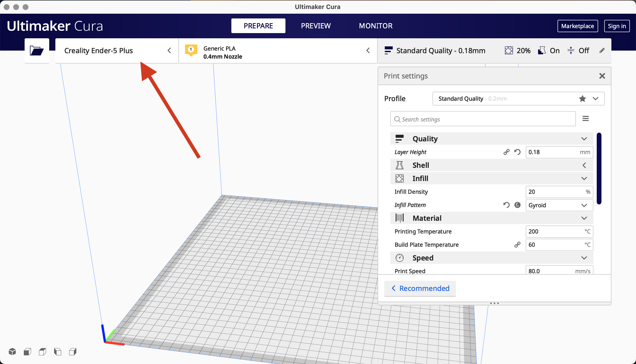Click the 3D view cube icon
This screenshot has height=364, width=636.
click(x=12, y=352)
